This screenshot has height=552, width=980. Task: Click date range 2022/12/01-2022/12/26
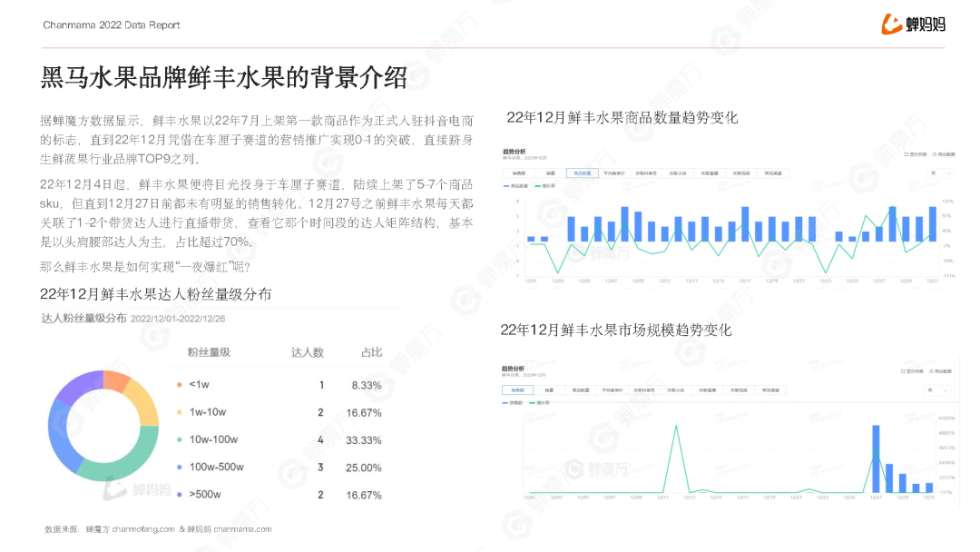(x=178, y=319)
